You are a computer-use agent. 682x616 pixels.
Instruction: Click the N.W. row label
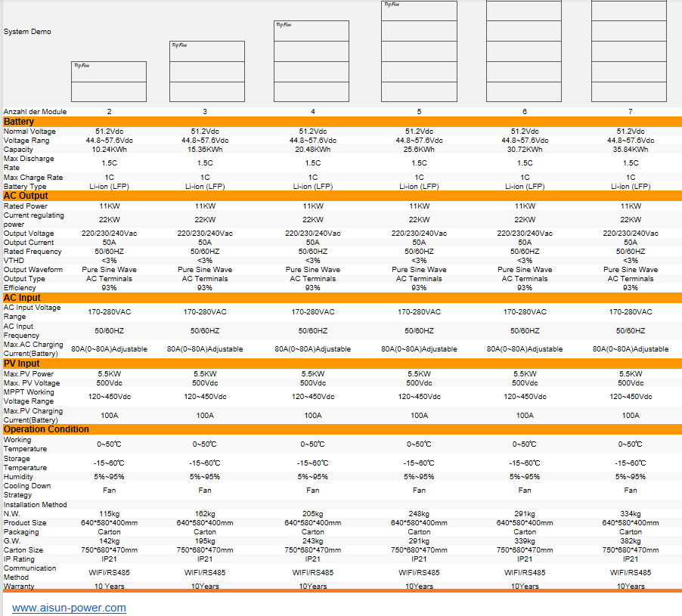[12, 514]
